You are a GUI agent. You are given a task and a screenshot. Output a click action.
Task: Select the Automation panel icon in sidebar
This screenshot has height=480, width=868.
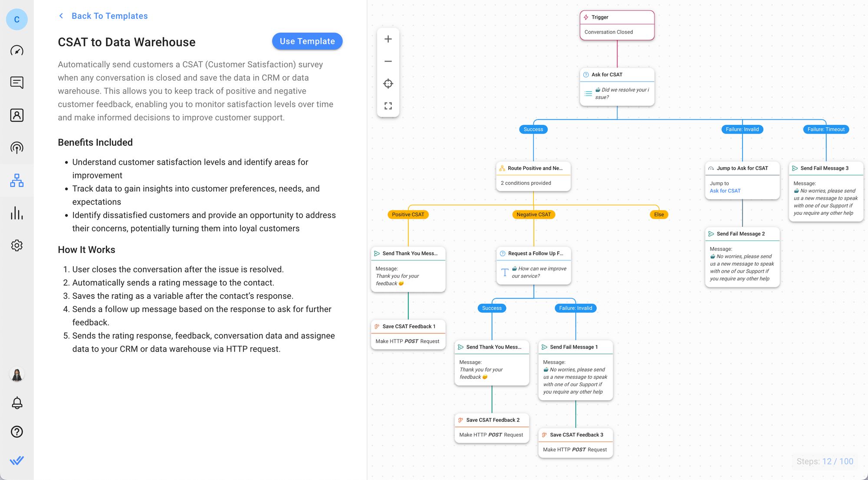[17, 180]
